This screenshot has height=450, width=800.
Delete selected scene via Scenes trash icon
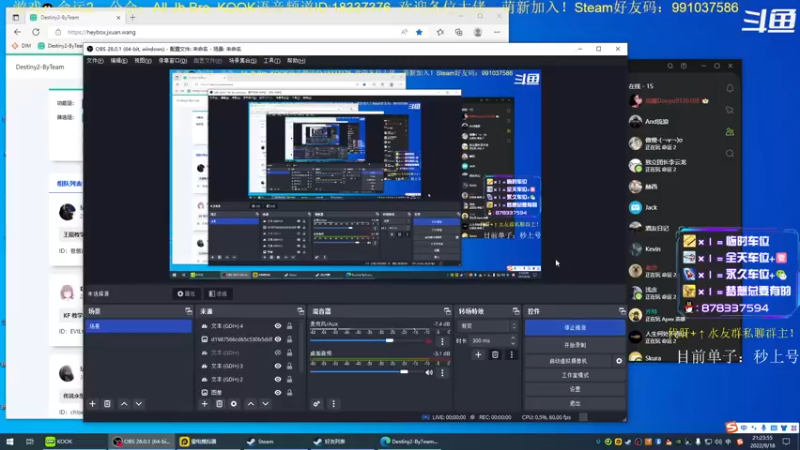[x=107, y=404]
